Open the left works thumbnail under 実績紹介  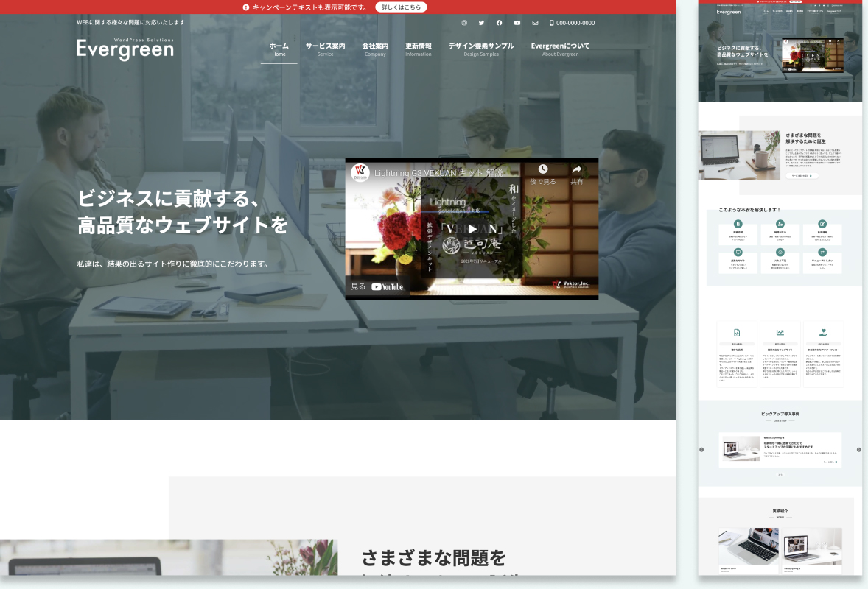749,546
